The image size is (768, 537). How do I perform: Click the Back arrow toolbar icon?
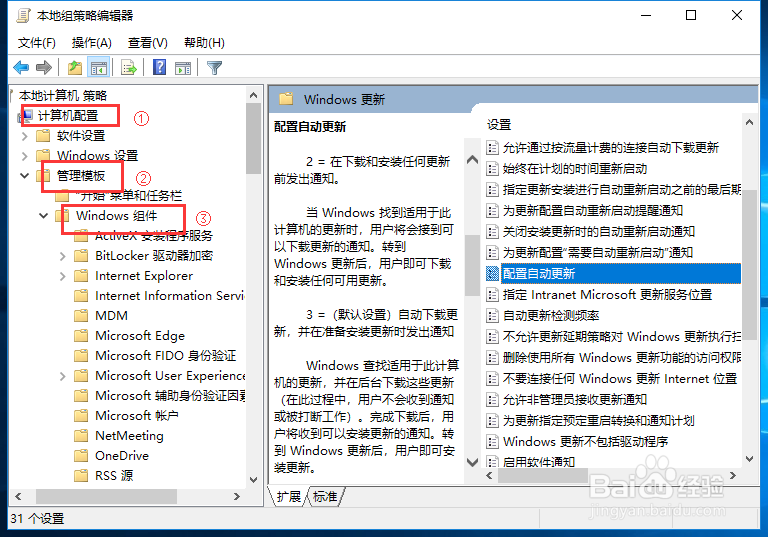(21, 68)
